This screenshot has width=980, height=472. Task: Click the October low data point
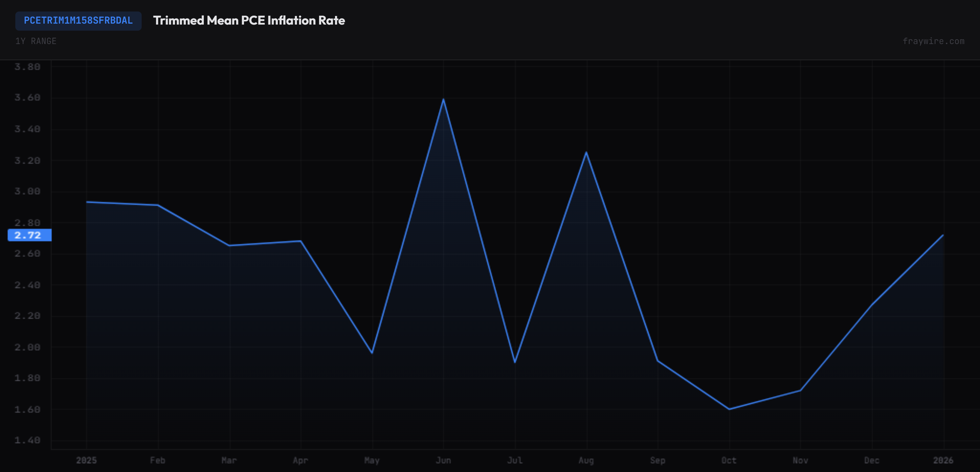[x=729, y=409]
